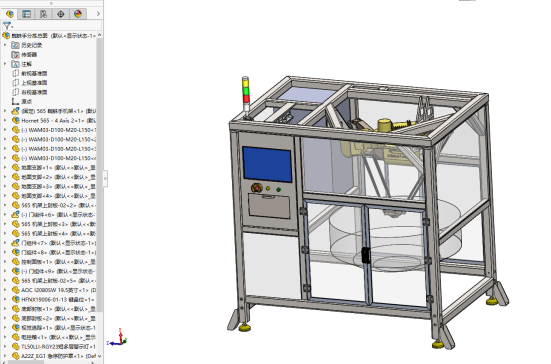Select the 电控箱<1> part icon

tap(15, 337)
